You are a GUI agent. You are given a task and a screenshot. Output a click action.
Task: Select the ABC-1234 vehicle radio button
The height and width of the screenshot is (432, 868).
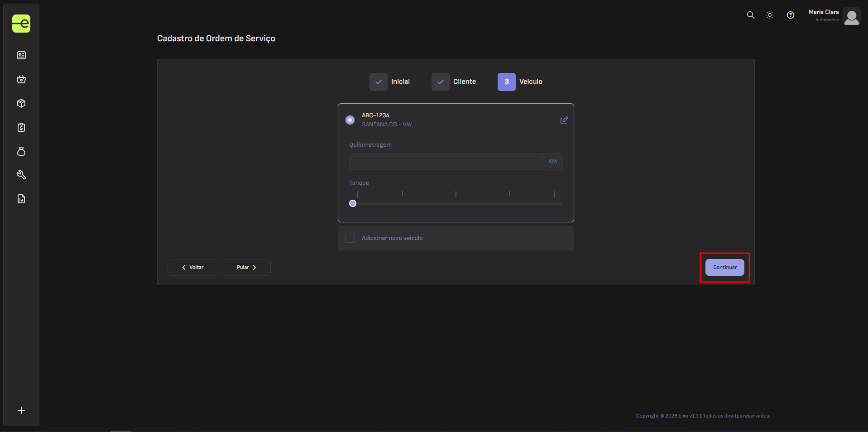point(350,120)
